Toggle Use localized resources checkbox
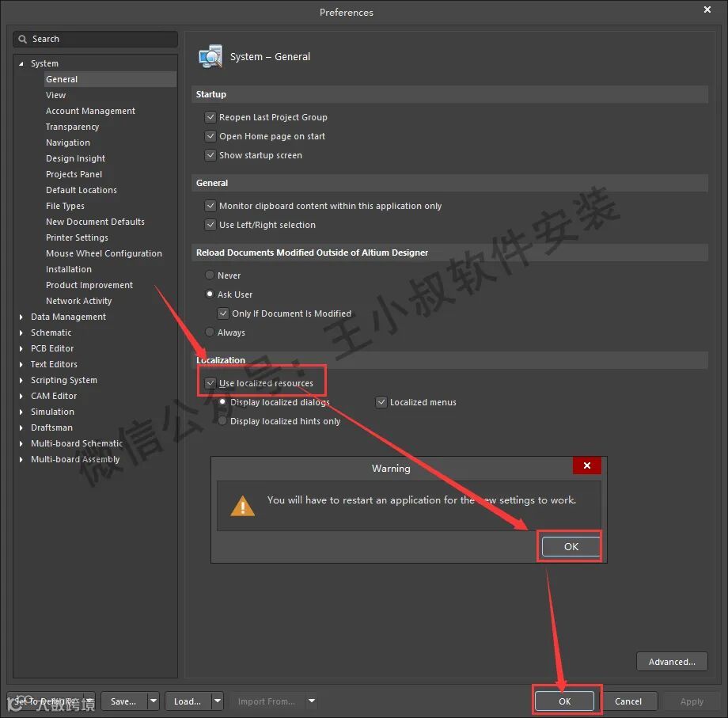 pos(210,383)
